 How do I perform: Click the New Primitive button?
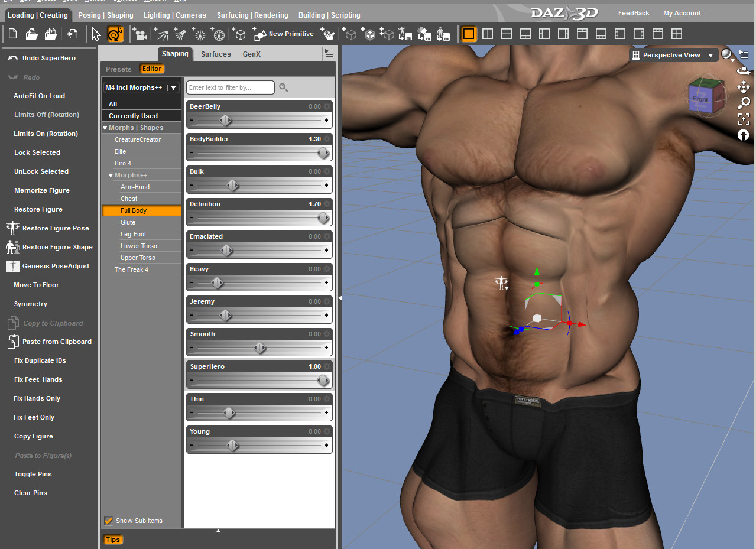pos(284,34)
